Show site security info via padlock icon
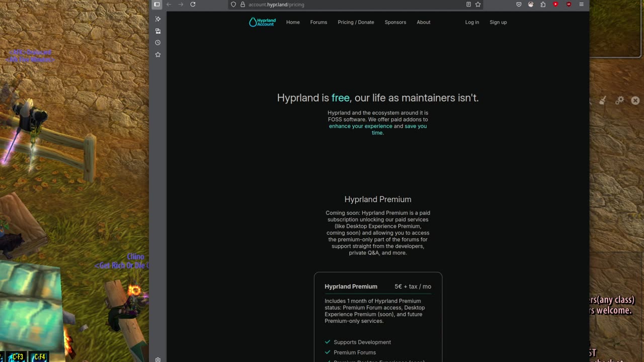 tap(243, 5)
